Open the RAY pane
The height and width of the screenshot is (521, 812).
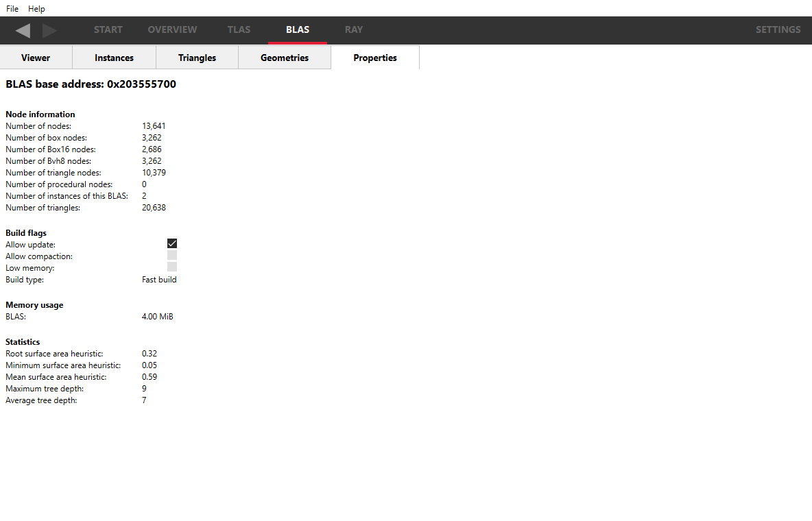(x=354, y=29)
